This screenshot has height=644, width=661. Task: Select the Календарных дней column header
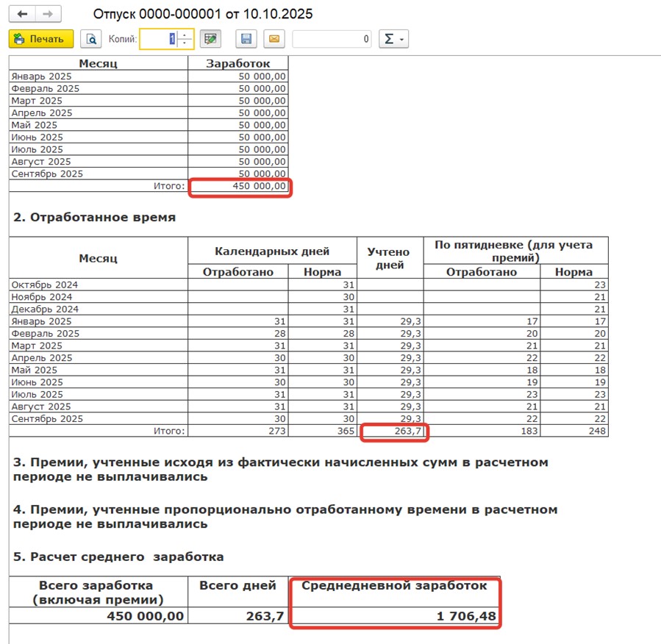[272, 252]
